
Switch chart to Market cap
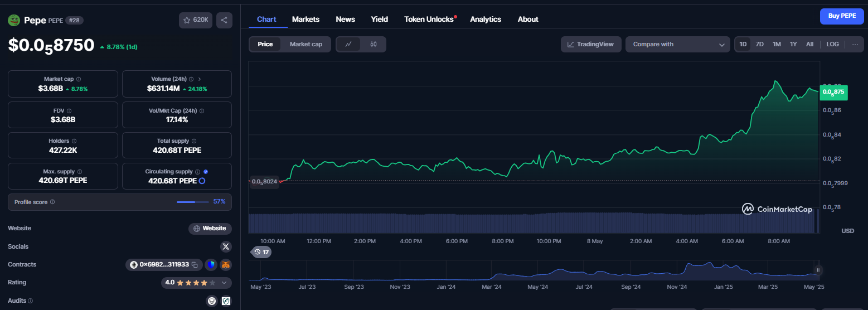(306, 44)
